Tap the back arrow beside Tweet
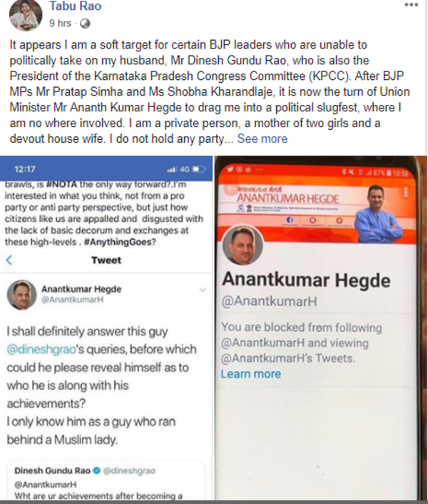 pos(9,260)
